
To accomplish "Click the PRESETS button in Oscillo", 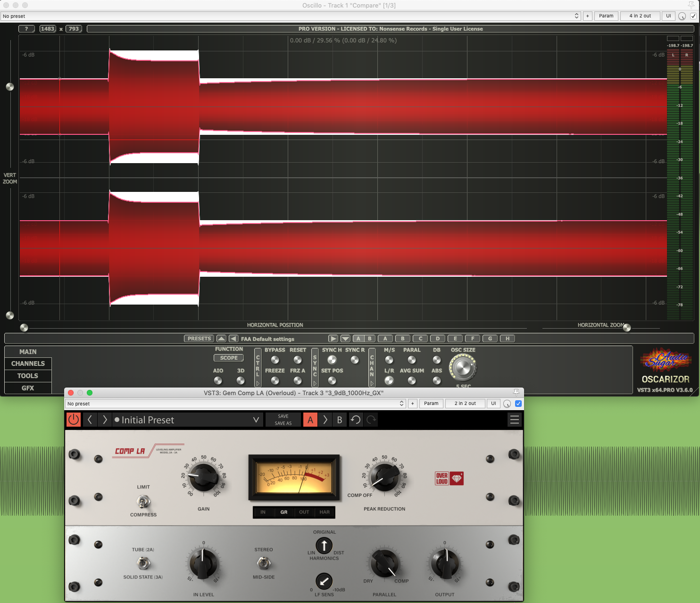I will coord(199,339).
